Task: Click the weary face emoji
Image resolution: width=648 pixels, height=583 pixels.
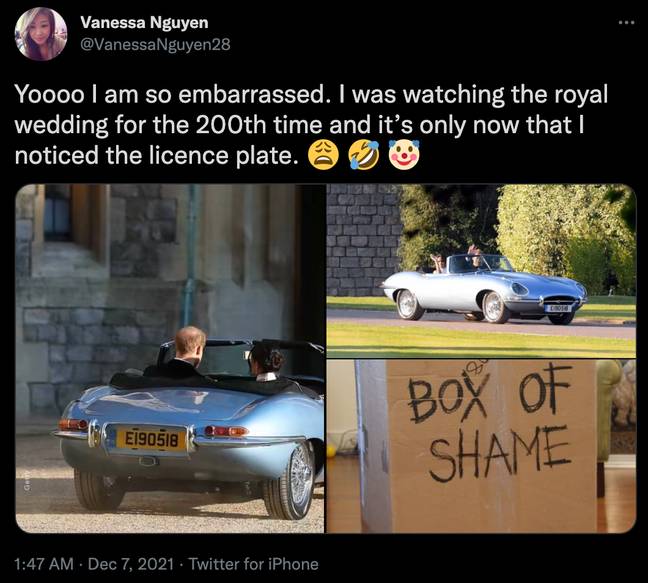Action: (324, 155)
